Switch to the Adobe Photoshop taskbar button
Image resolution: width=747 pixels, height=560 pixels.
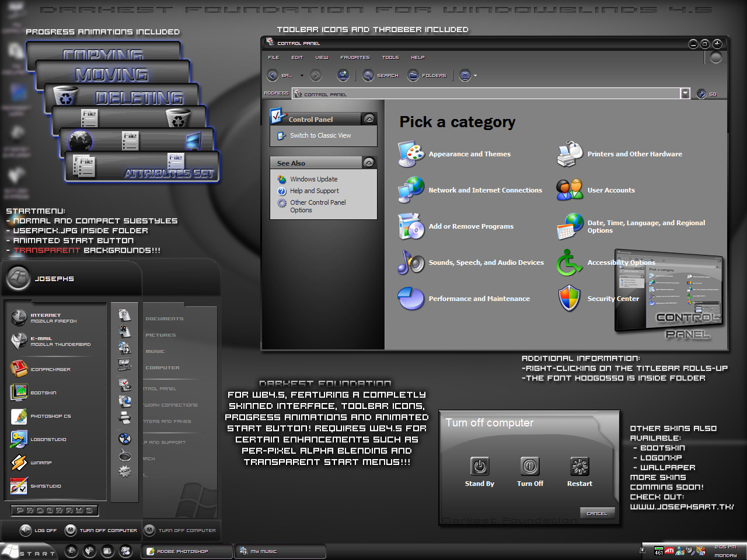(187, 551)
